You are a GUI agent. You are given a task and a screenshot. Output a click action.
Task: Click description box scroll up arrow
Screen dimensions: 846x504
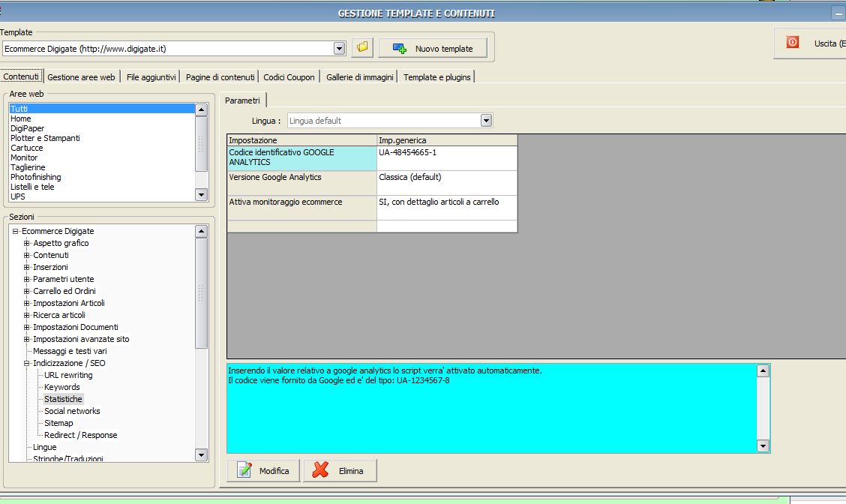[763, 370]
